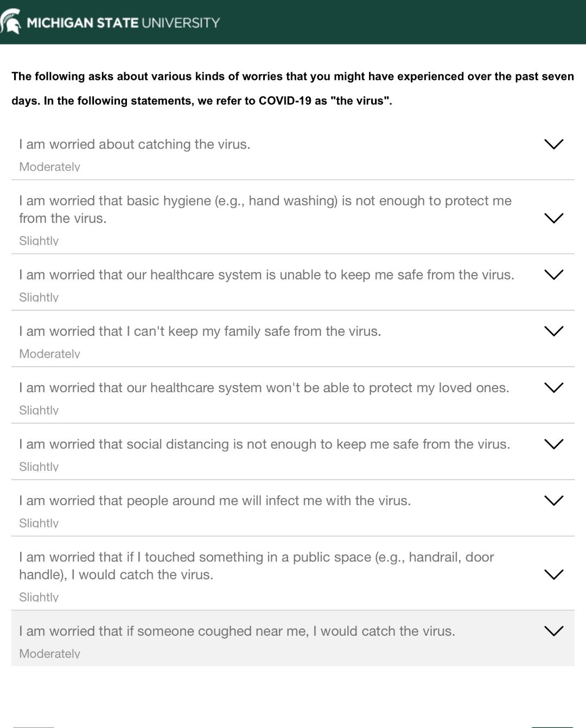Open the 'Moderately' answer for keeping family safe
The width and height of the screenshot is (586, 728).
pos(50,354)
